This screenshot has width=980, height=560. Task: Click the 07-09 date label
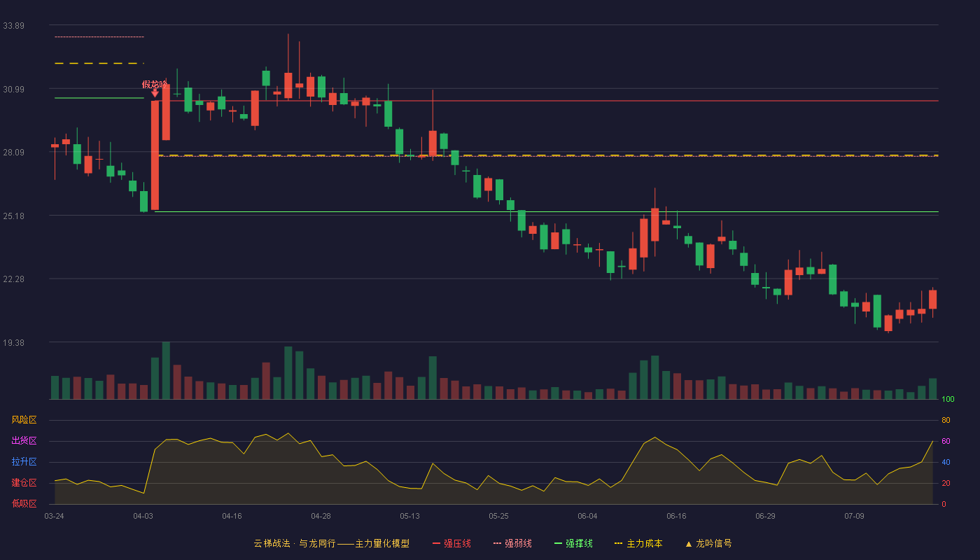coord(854,516)
